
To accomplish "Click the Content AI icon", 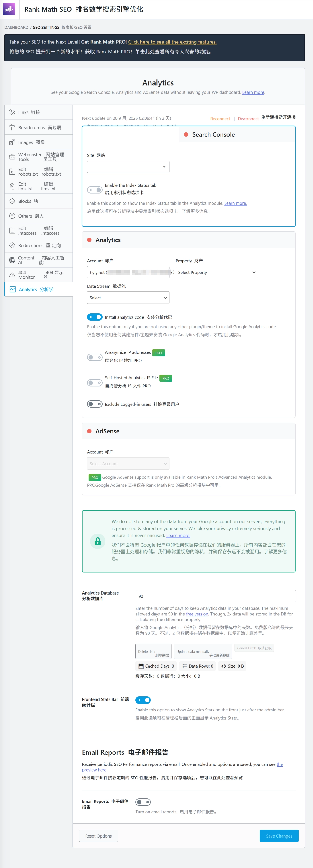I will click(12, 260).
